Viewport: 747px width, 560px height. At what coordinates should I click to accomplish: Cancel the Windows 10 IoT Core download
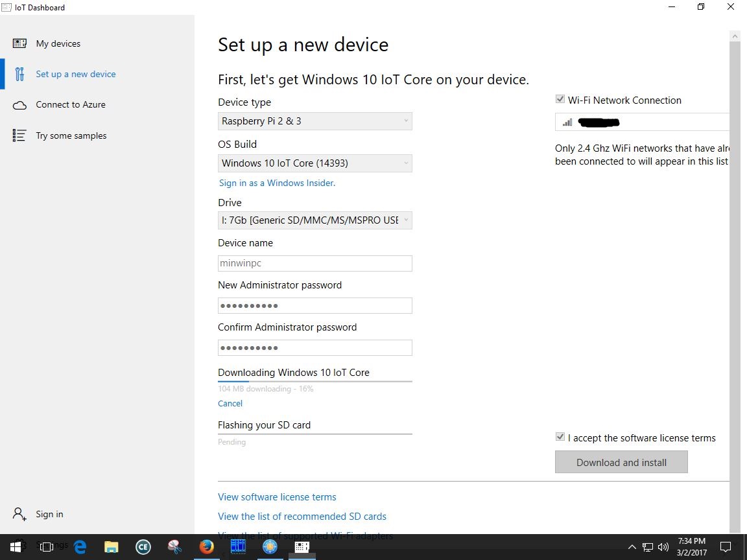click(230, 403)
